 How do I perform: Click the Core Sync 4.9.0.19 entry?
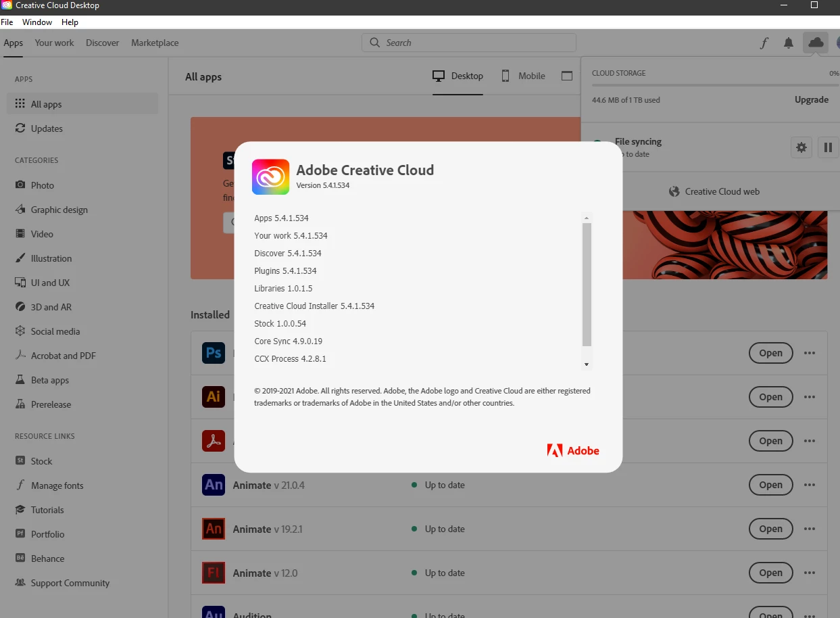(288, 341)
